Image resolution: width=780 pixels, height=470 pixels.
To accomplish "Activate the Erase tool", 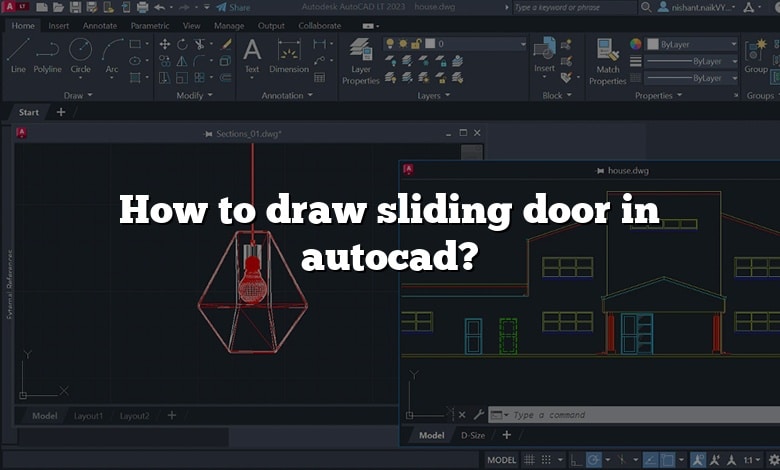I will [226, 44].
